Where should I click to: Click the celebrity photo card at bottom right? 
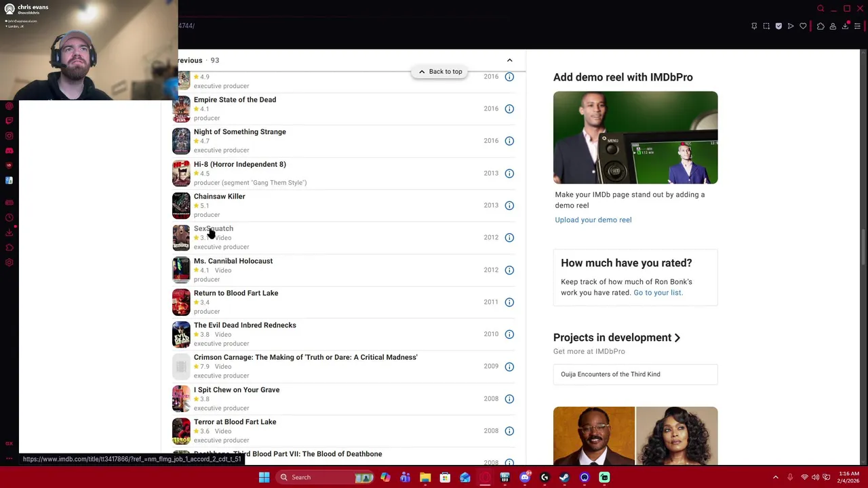tap(635, 436)
